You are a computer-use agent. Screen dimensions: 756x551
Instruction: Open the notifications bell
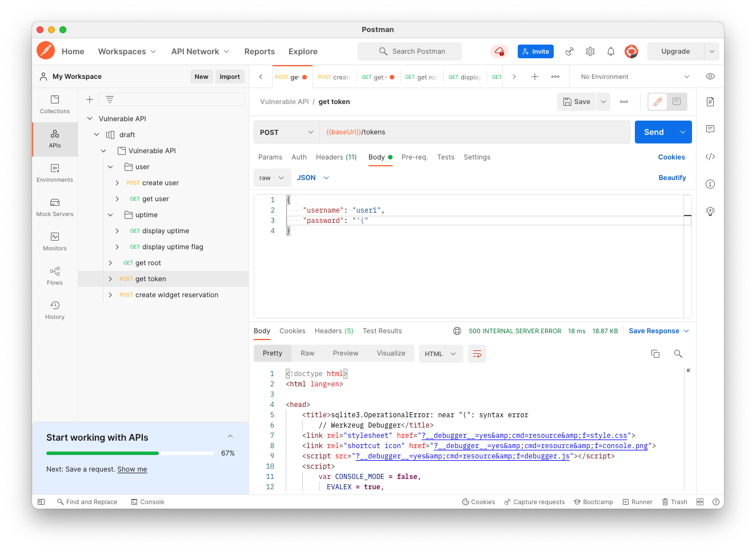click(x=611, y=51)
